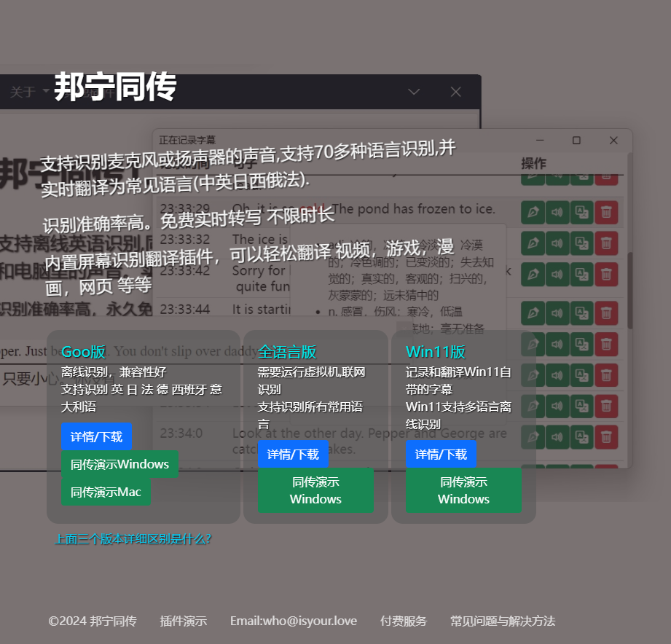Click the 23:33:32 timestamp in the subtitle list
Image resolution: width=671 pixels, height=644 pixels.
(x=185, y=239)
